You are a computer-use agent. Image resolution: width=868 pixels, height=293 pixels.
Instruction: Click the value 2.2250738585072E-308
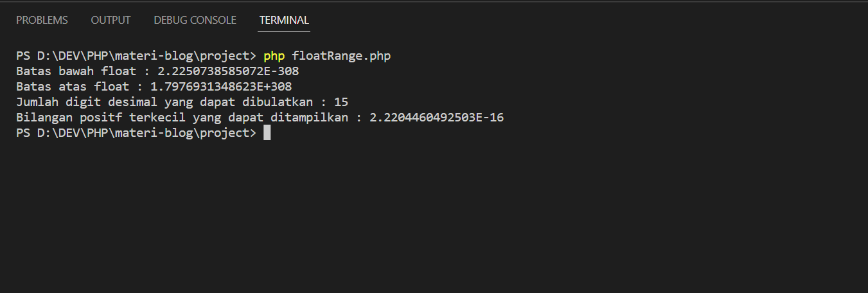[x=228, y=71]
